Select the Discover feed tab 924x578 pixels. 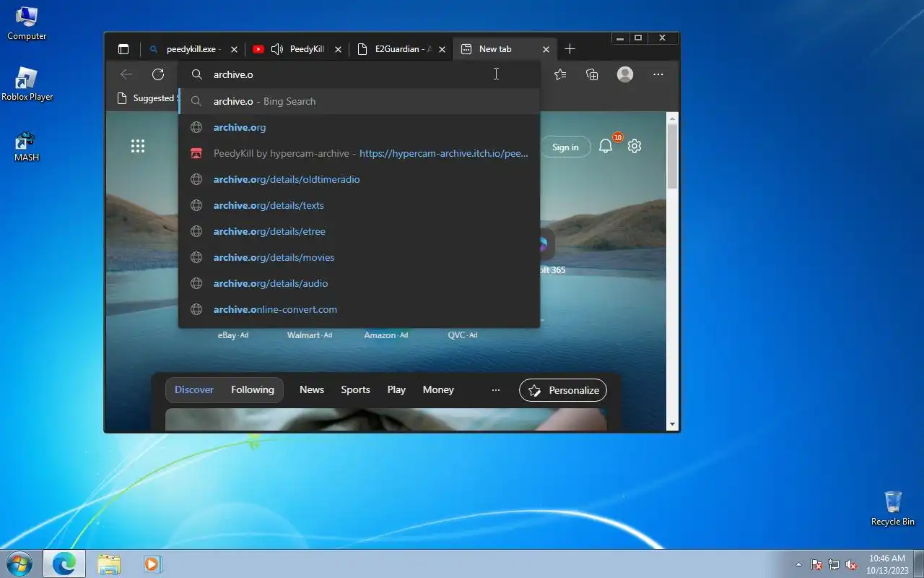[194, 389]
